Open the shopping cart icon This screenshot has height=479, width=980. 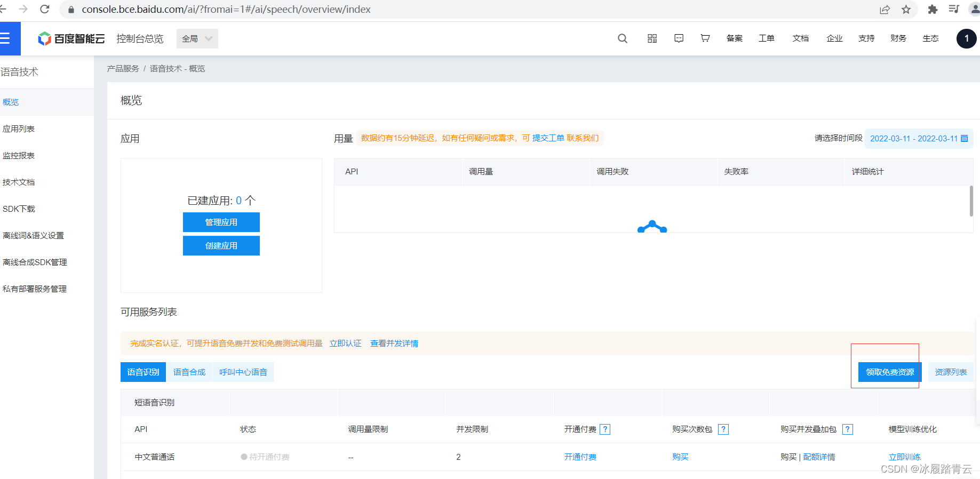click(x=705, y=38)
